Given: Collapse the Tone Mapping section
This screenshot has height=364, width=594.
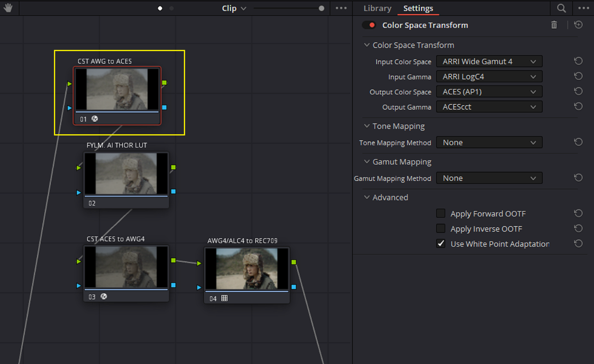Looking at the screenshot, I should [x=367, y=126].
